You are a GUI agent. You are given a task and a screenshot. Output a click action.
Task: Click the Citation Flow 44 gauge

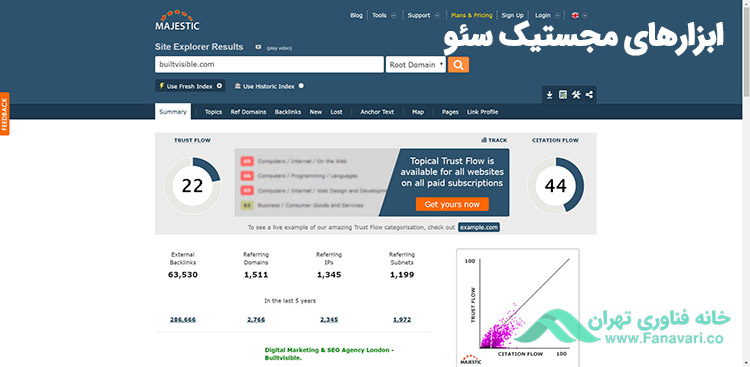click(555, 186)
